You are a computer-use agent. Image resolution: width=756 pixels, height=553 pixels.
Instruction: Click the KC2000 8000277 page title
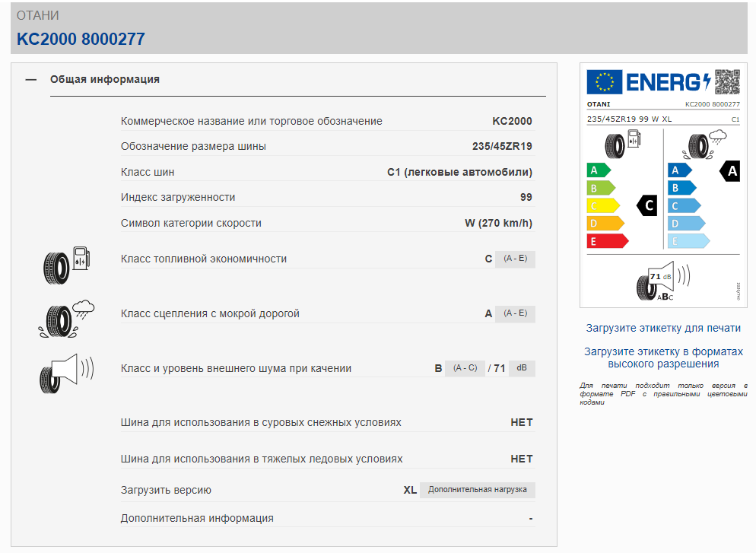[81, 39]
